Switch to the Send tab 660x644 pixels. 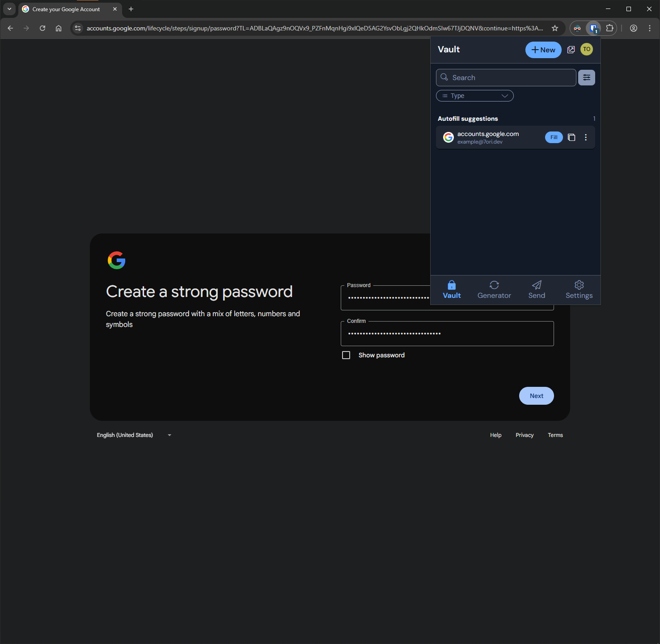click(x=537, y=290)
